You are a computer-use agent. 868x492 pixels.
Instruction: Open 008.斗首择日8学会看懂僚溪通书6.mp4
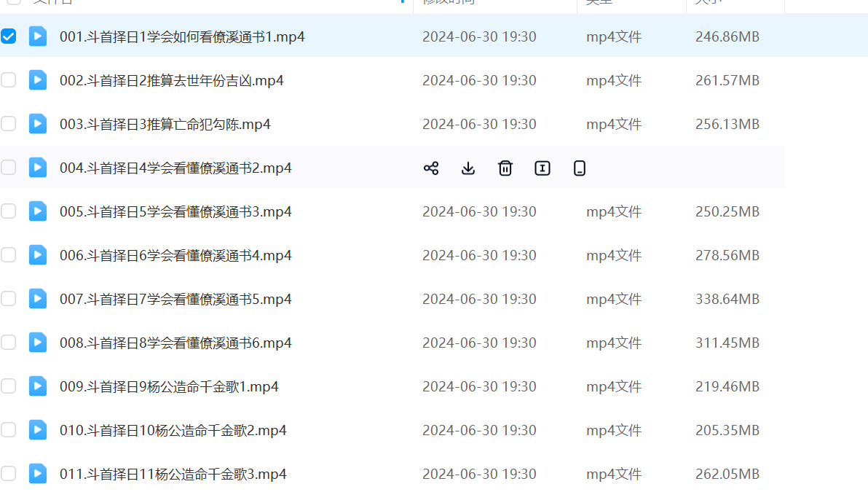[175, 343]
